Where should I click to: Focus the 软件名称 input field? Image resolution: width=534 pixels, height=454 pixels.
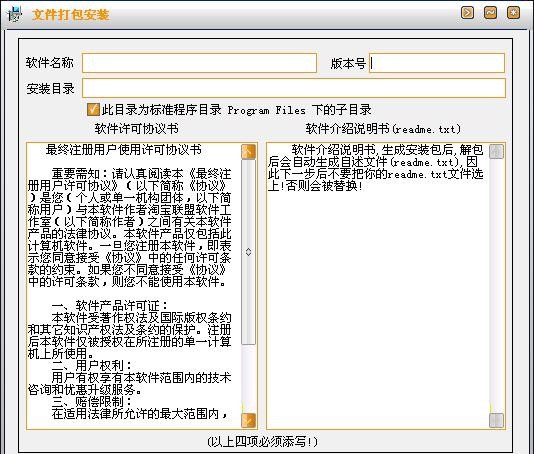click(x=200, y=63)
